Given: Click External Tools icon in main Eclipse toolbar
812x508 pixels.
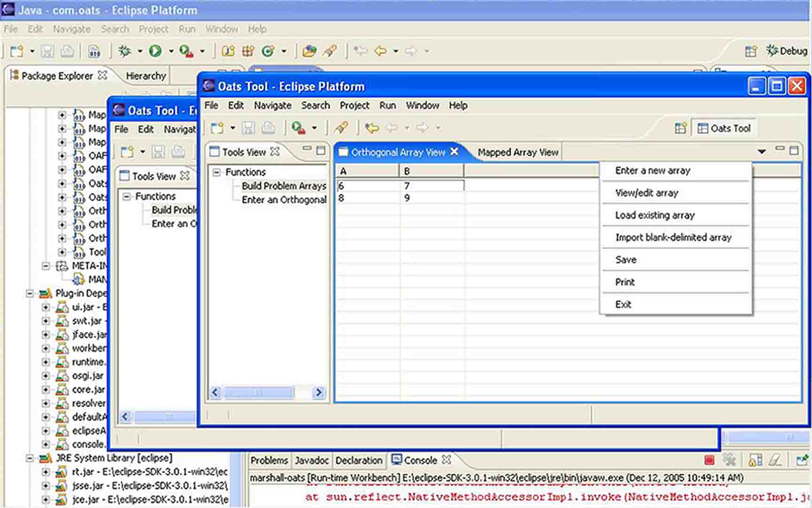Looking at the screenshot, I should click(x=186, y=51).
